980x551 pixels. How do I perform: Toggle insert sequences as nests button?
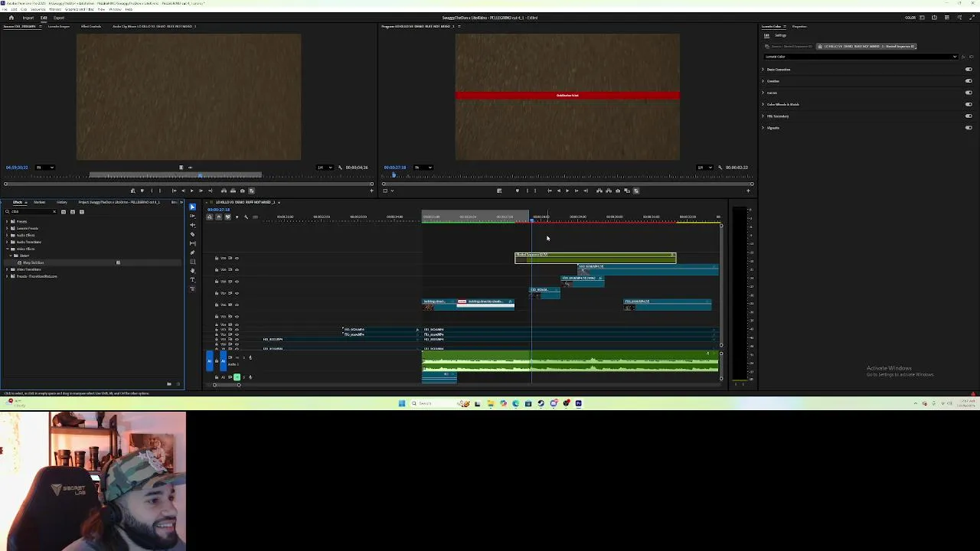(210, 217)
